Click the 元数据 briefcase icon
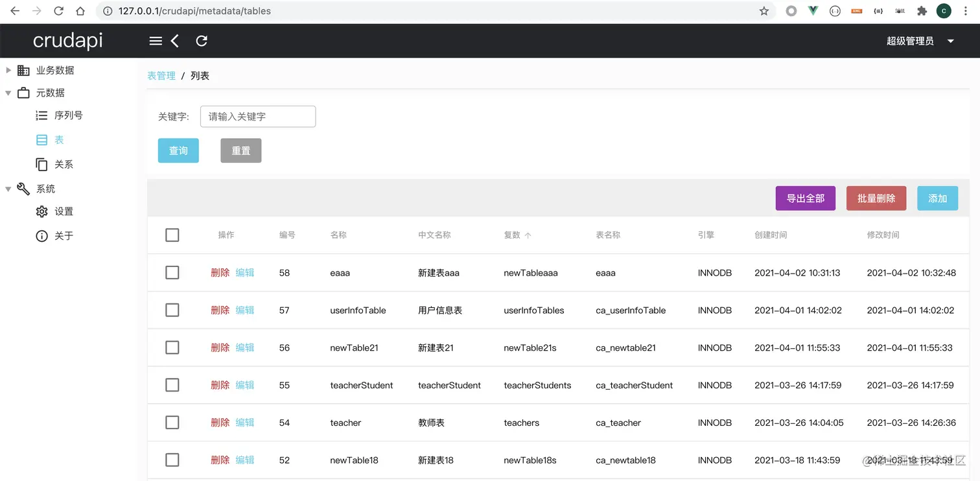The height and width of the screenshot is (481, 980). click(x=23, y=93)
